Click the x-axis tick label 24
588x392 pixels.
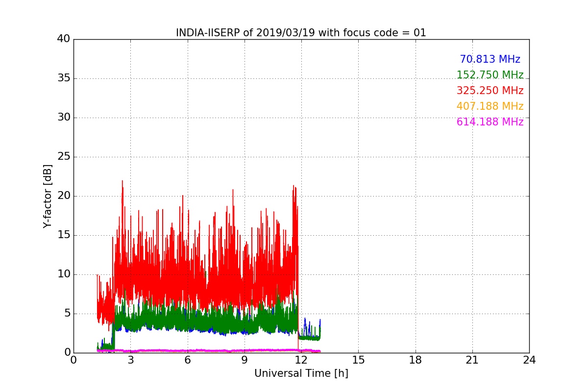point(529,360)
